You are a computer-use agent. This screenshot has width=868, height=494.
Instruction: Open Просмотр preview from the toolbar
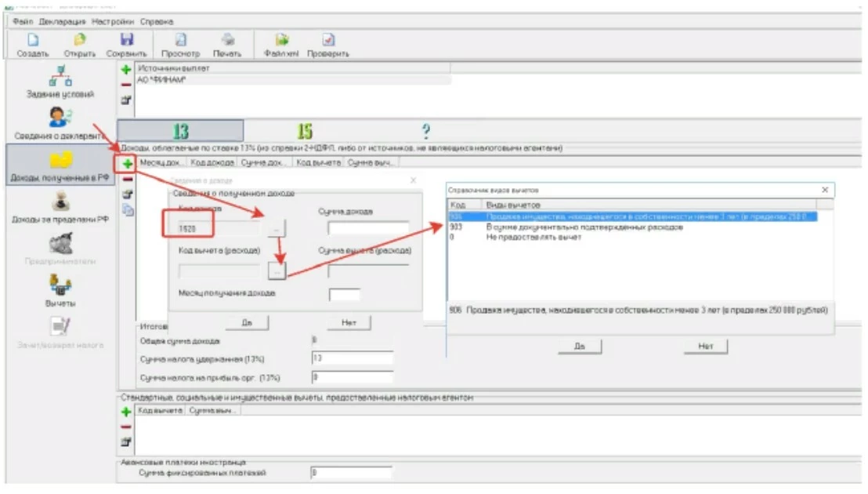[x=180, y=40]
